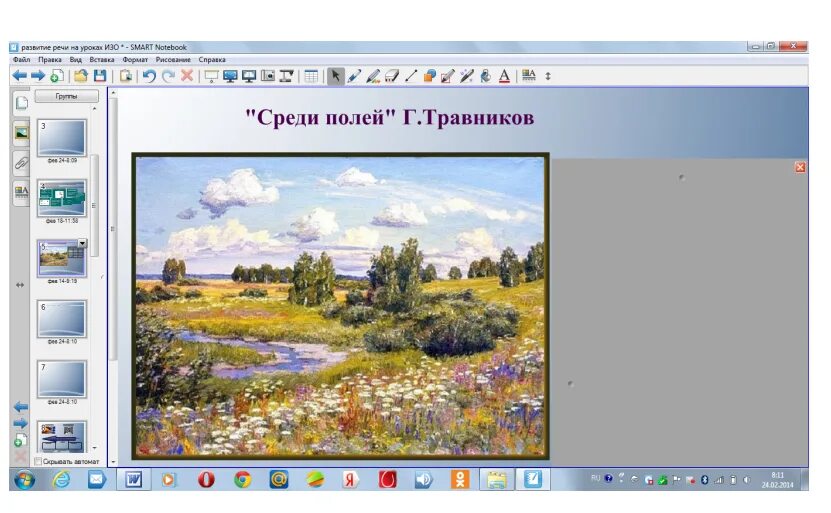Open the Page Sorter sidebar tab
831x513 pixels.
click(x=21, y=102)
